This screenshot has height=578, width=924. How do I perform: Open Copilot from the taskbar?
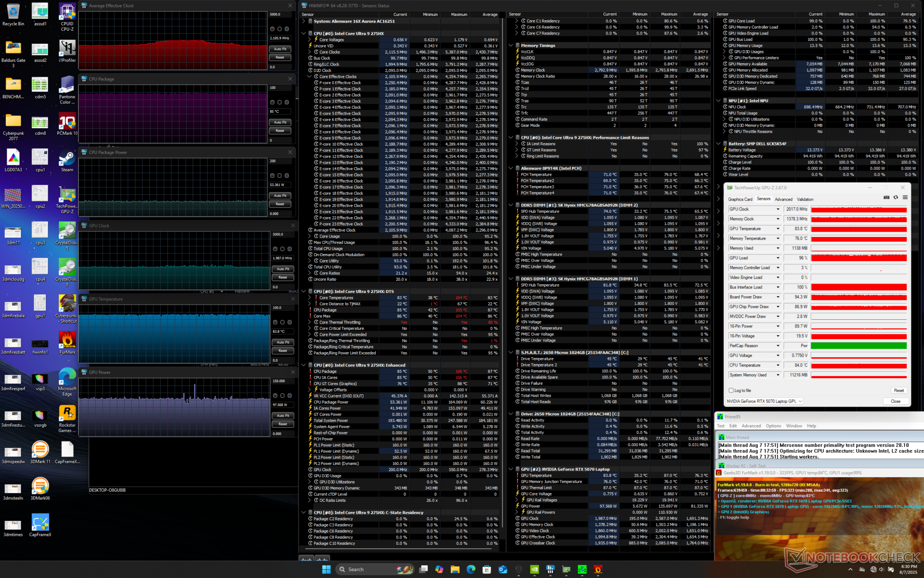439,569
